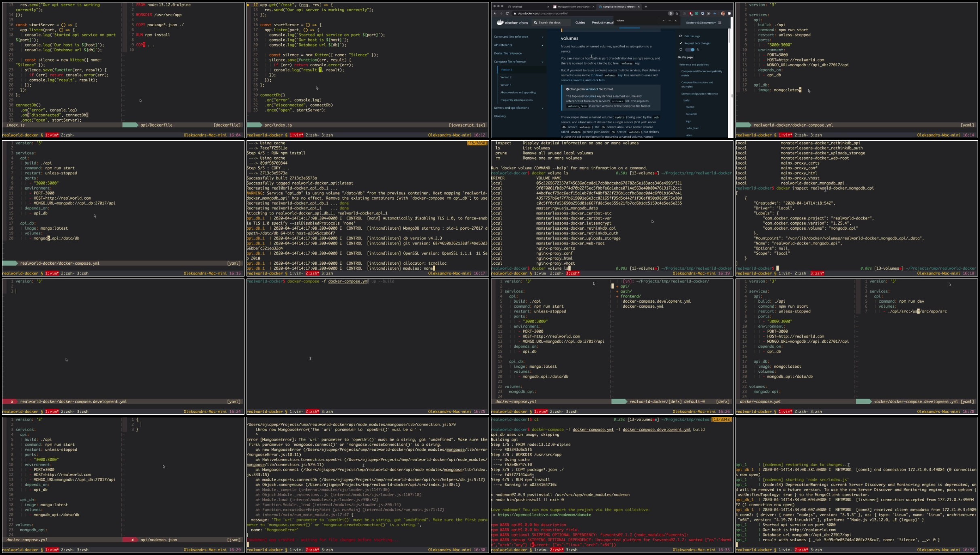
Task: Expand the Command-line reference section
Action: click(x=542, y=37)
